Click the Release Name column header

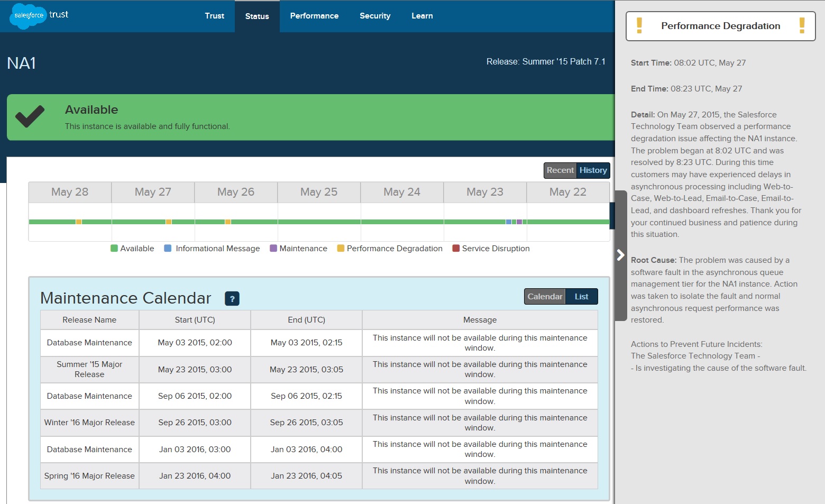[89, 320]
